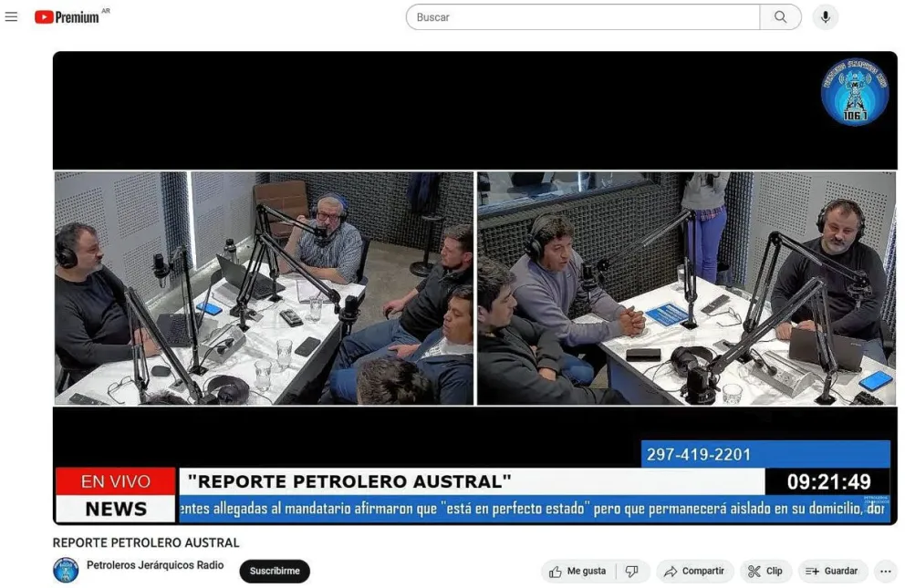Dislike the video with thumbs down
The image size is (905, 588).
[x=632, y=571]
